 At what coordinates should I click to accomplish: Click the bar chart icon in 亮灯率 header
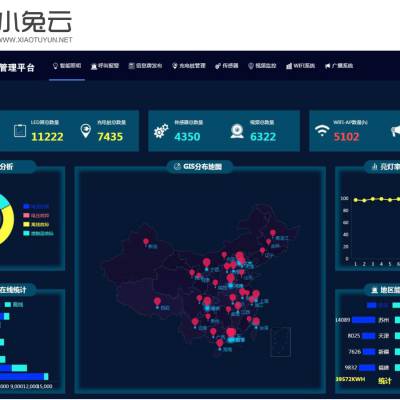point(375,166)
